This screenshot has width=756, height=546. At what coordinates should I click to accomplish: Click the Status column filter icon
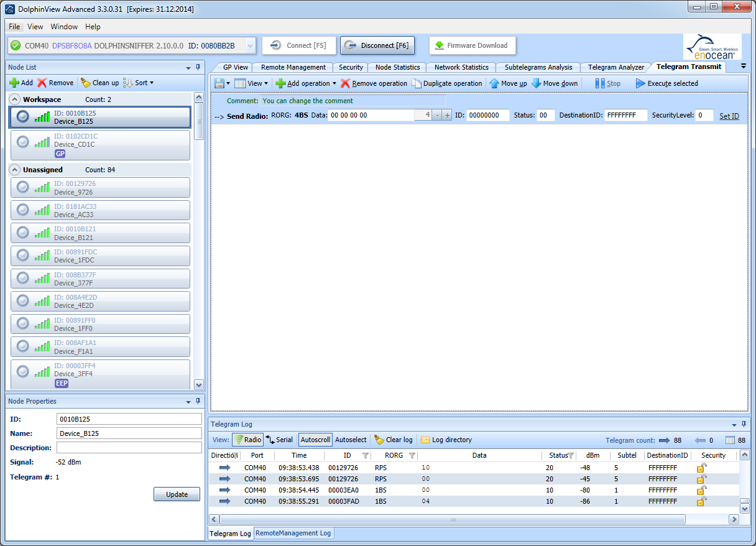click(x=571, y=455)
